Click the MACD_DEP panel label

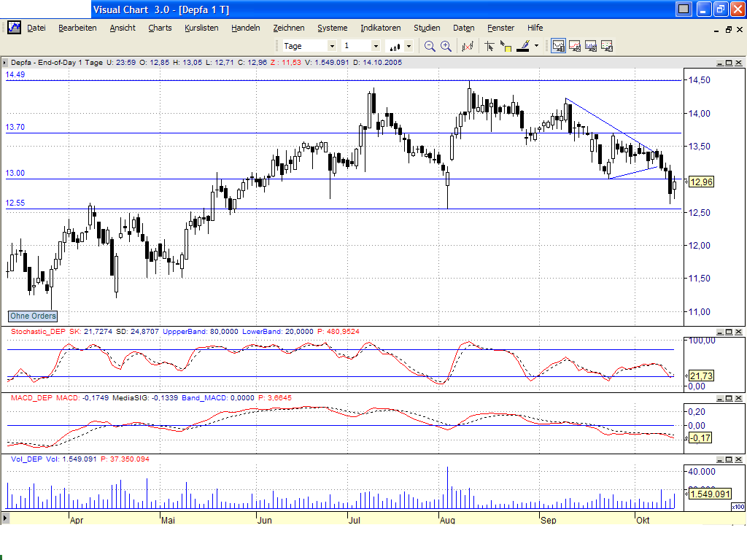[28, 398]
